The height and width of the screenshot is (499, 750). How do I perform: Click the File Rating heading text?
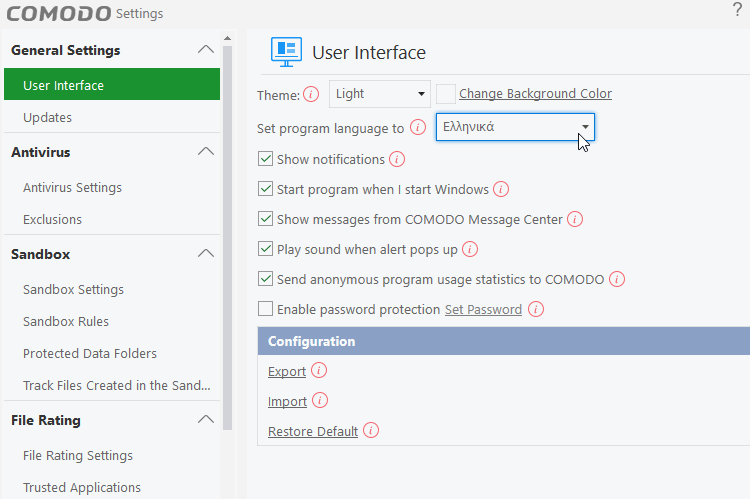pyautogui.click(x=46, y=420)
